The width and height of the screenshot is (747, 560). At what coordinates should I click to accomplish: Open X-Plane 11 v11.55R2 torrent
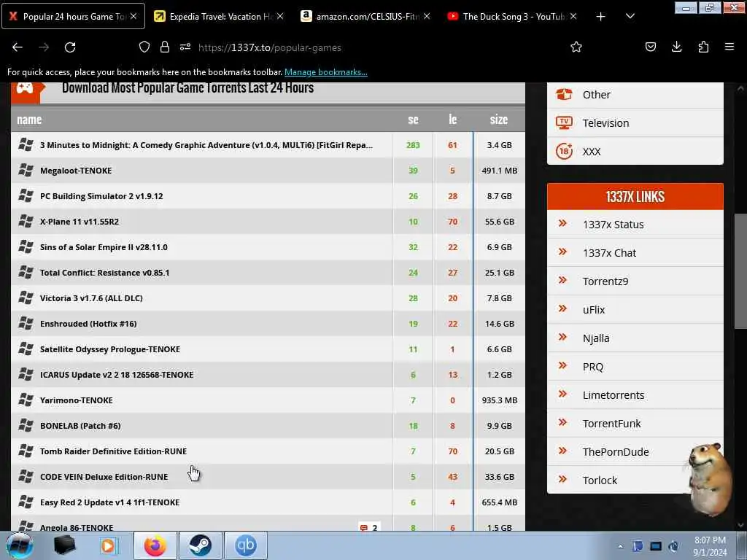80,222
